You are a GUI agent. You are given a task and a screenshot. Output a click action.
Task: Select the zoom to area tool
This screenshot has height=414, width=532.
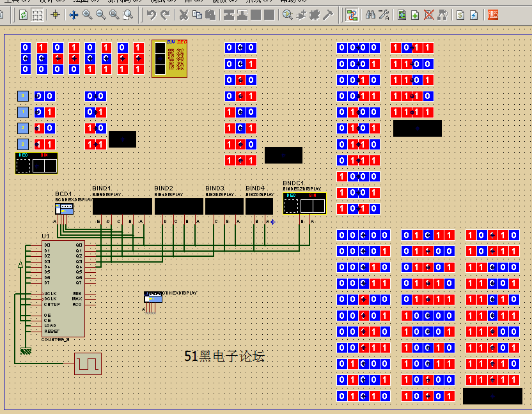(128, 15)
